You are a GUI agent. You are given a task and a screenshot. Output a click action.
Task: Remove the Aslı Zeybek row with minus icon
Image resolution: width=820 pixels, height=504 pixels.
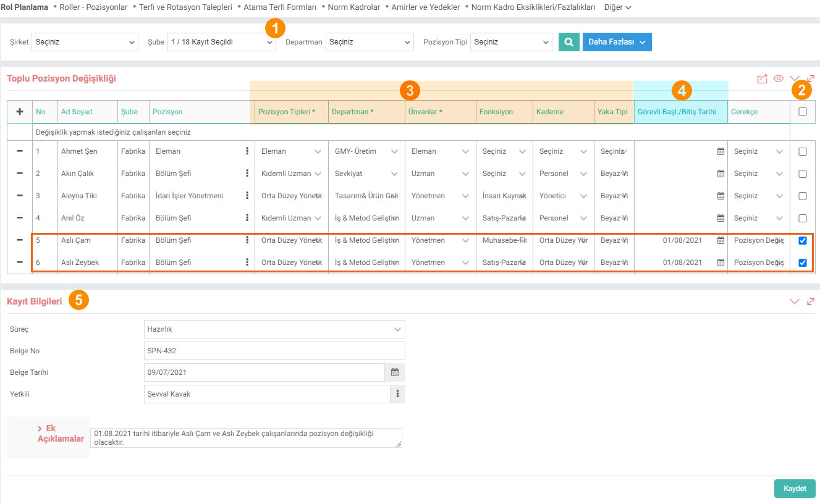click(x=20, y=262)
